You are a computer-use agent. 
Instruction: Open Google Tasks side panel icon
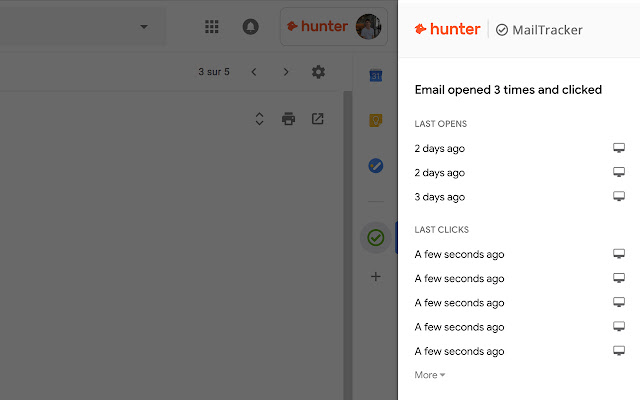point(376,165)
